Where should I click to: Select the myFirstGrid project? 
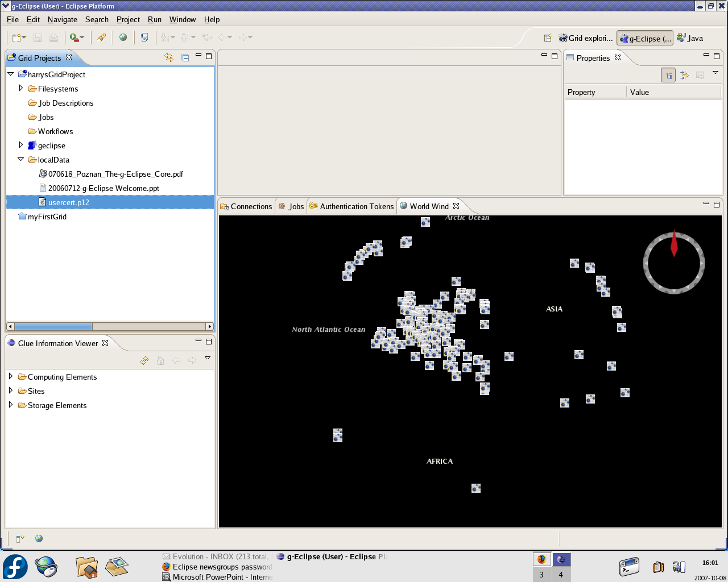click(x=42, y=217)
